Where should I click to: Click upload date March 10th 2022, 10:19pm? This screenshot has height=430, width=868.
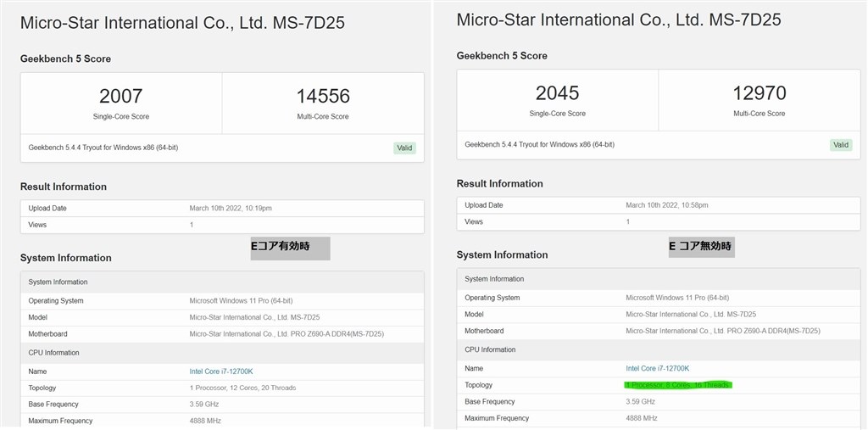click(x=231, y=209)
